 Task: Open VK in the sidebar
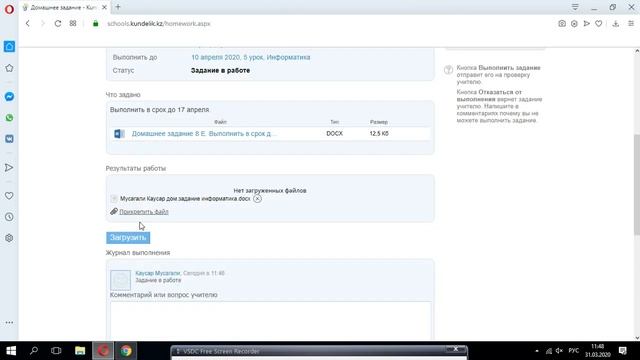tap(9, 139)
